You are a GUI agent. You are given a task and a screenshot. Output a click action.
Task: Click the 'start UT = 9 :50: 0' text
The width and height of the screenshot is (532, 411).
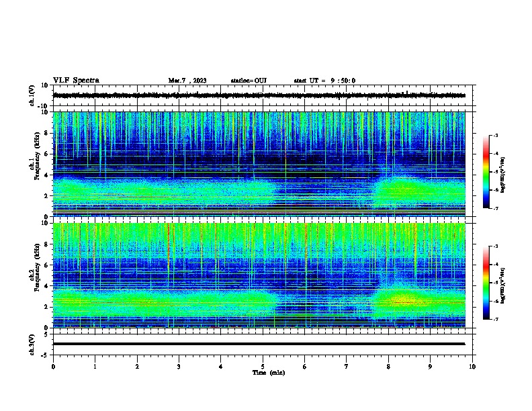(x=324, y=81)
